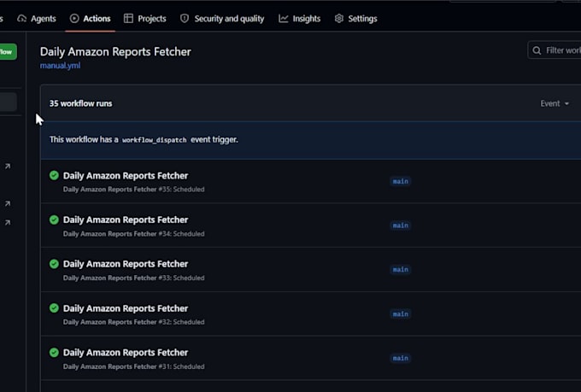Click the success check icon for run #31
581x392 pixels.
pyautogui.click(x=54, y=353)
